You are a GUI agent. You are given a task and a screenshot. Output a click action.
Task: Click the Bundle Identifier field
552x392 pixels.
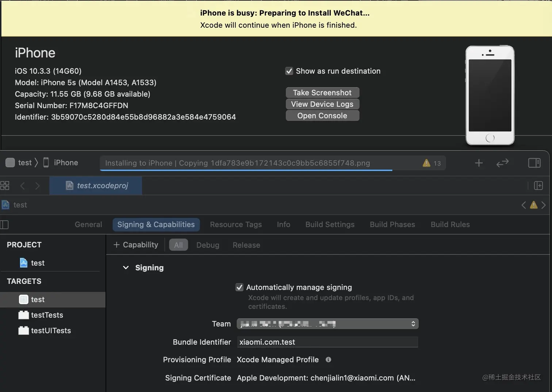click(x=327, y=342)
